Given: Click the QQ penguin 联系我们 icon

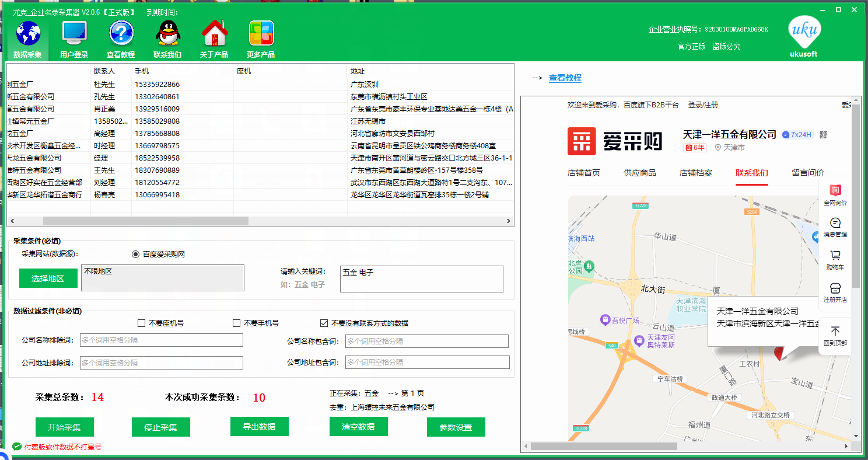Looking at the screenshot, I should point(167,34).
